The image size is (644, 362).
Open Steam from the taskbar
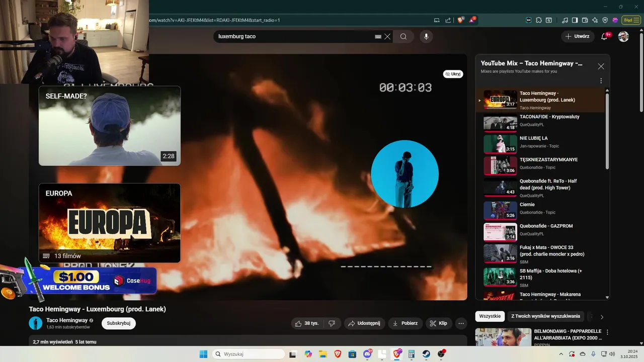coord(426,354)
